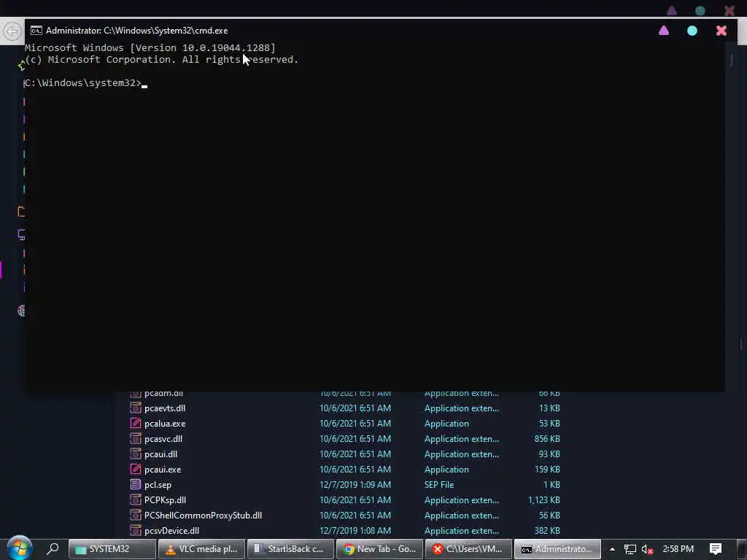Click the SEP File type cell
The height and width of the screenshot is (560, 747).
pos(439,485)
